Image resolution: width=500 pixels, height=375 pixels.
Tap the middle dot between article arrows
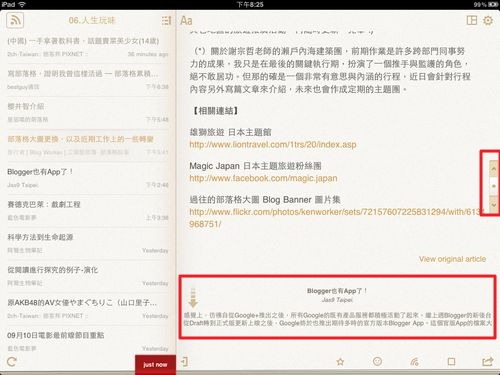[494, 186]
